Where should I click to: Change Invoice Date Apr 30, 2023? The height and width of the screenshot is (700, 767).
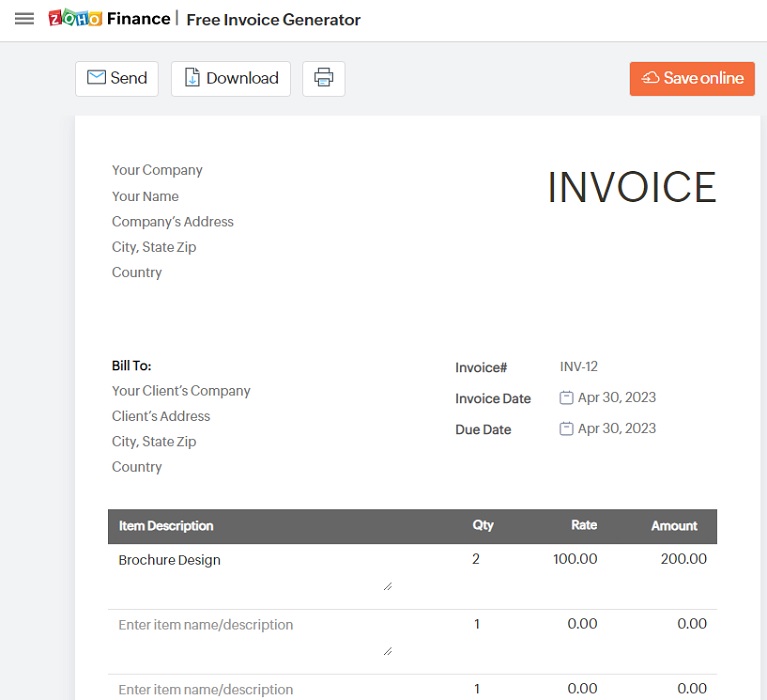click(616, 397)
